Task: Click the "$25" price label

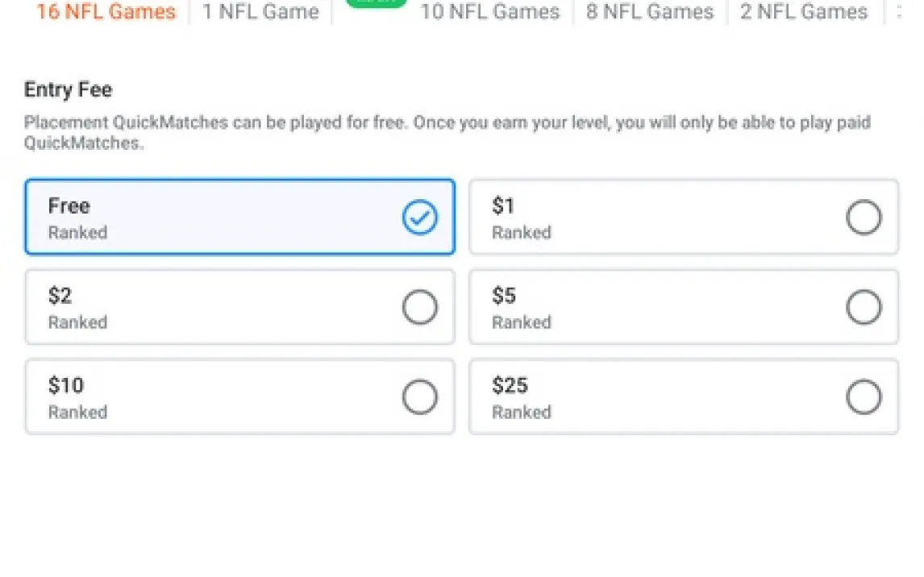Action: coord(510,386)
